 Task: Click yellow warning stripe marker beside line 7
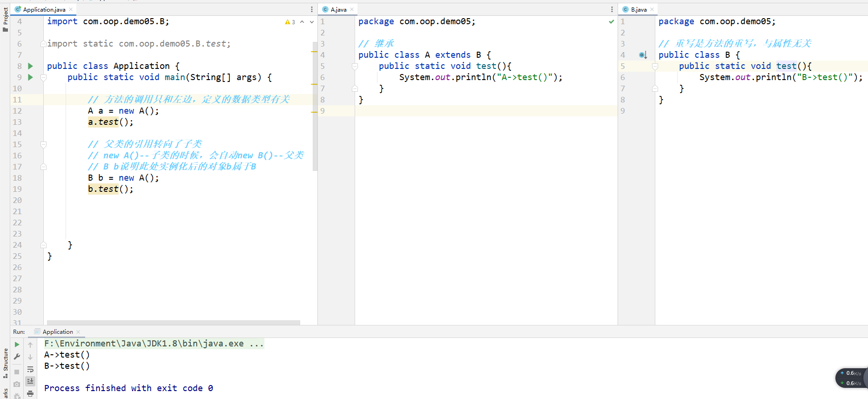pyautogui.click(x=314, y=84)
